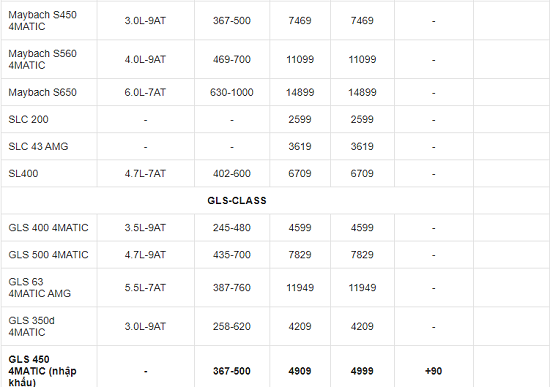This screenshot has width=550, height=387.
Task: Select the 5.5L-7AT engine specification
Action: pyautogui.click(x=145, y=288)
